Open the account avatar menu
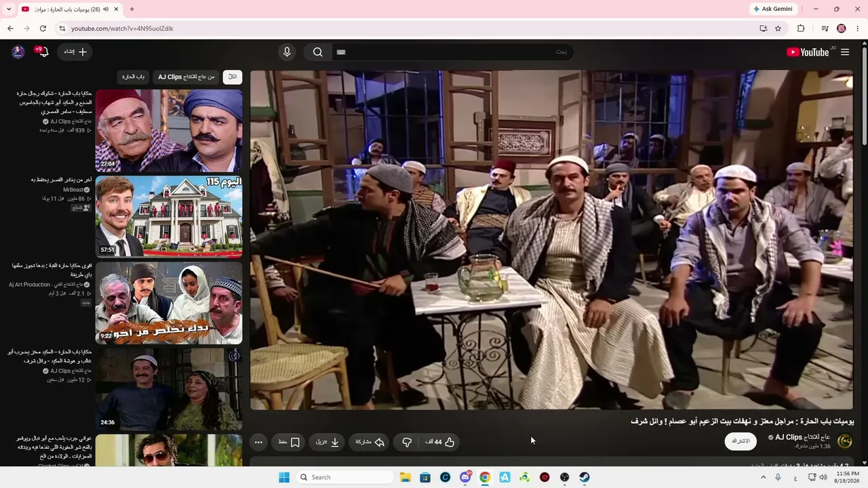This screenshot has width=868, height=488. point(18,52)
